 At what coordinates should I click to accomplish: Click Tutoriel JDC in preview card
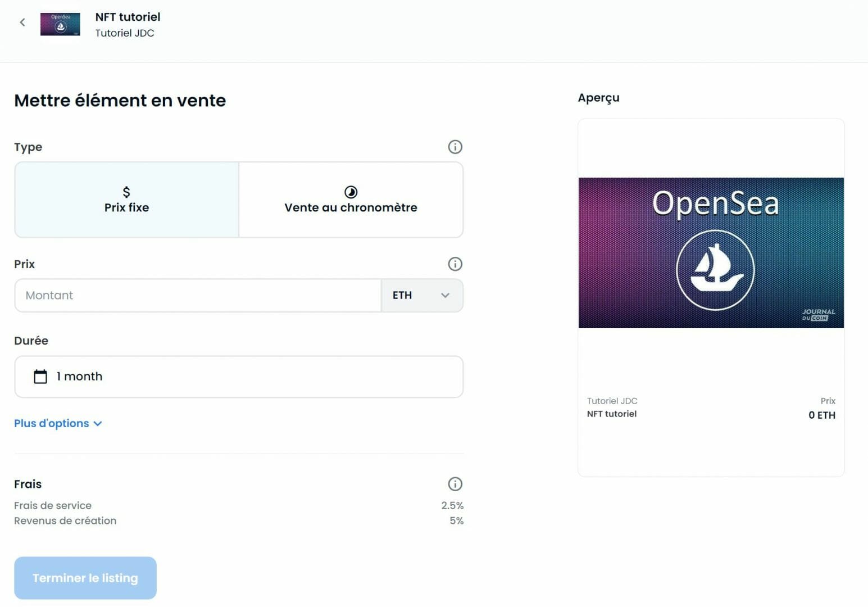(612, 401)
